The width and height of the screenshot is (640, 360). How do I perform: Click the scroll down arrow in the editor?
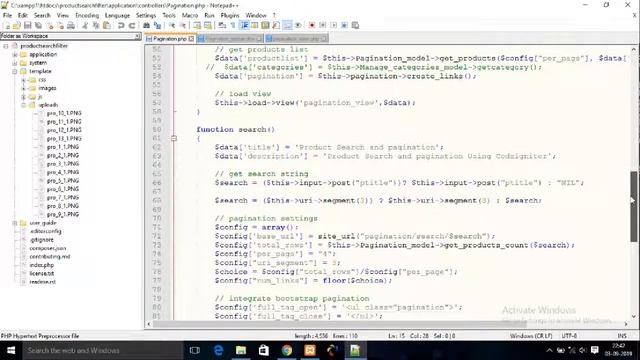(633, 316)
